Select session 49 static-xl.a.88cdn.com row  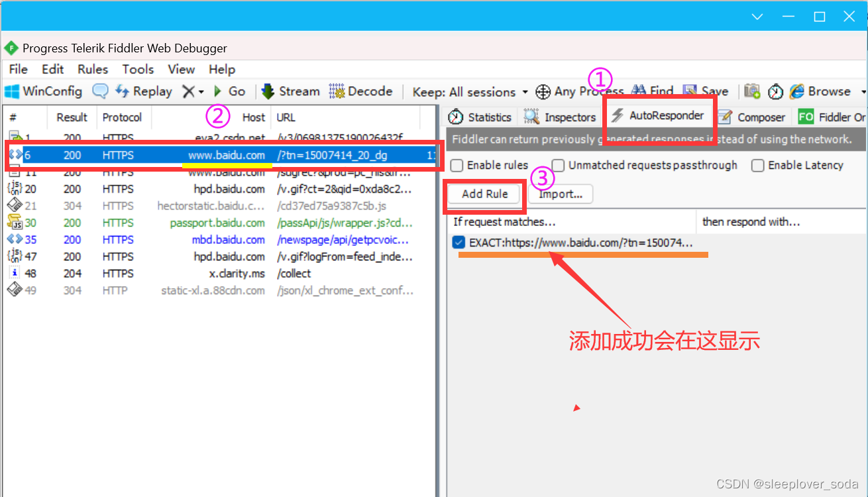point(220,290)
